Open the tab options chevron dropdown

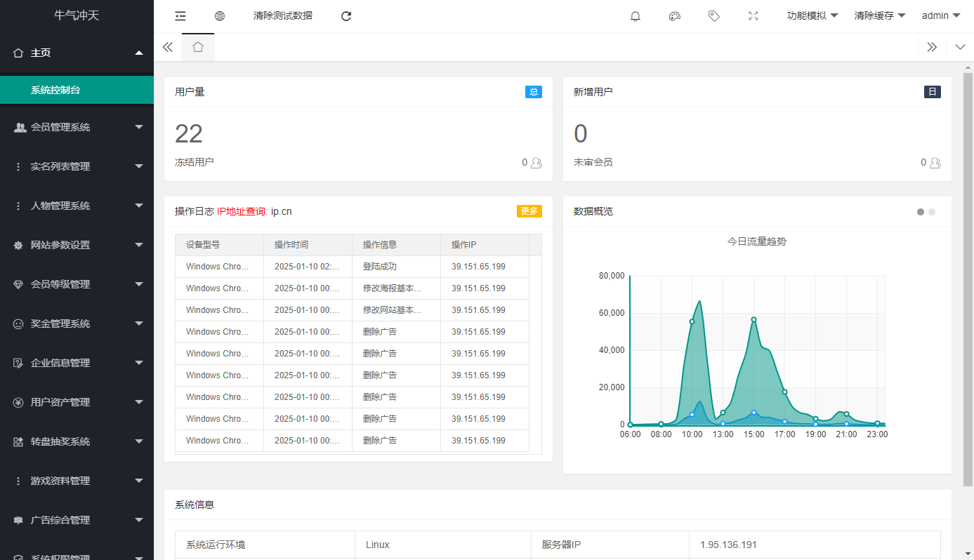click(960, 47)
